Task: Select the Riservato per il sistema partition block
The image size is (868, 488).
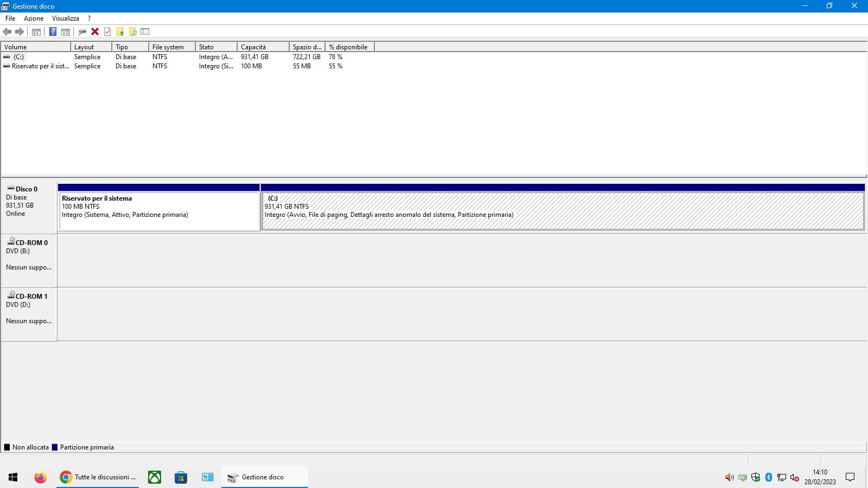Action: coord(159,208)
